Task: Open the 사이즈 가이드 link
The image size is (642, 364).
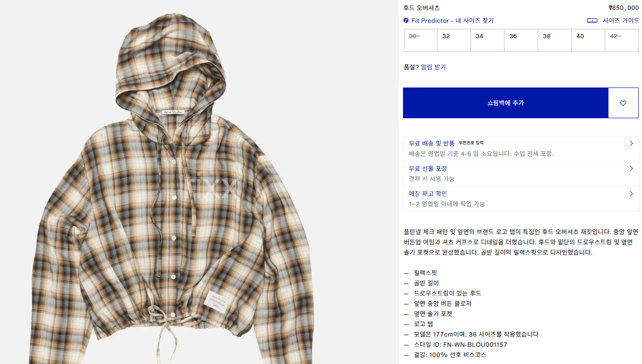Action: point(621,20)
